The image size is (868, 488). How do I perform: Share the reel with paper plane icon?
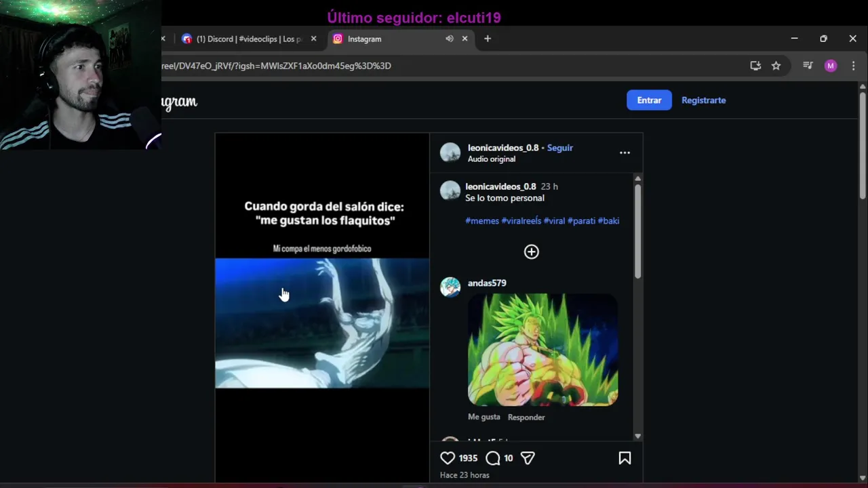click(x=528, y=458)
